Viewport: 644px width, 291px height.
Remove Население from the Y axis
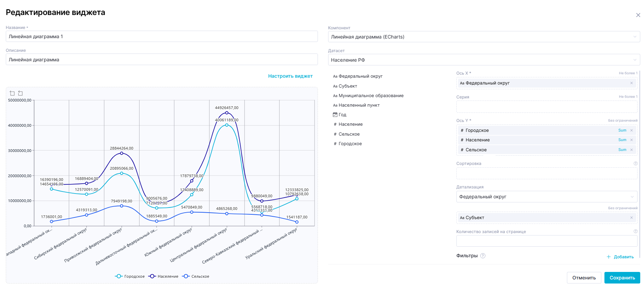[x=631, y=140]
